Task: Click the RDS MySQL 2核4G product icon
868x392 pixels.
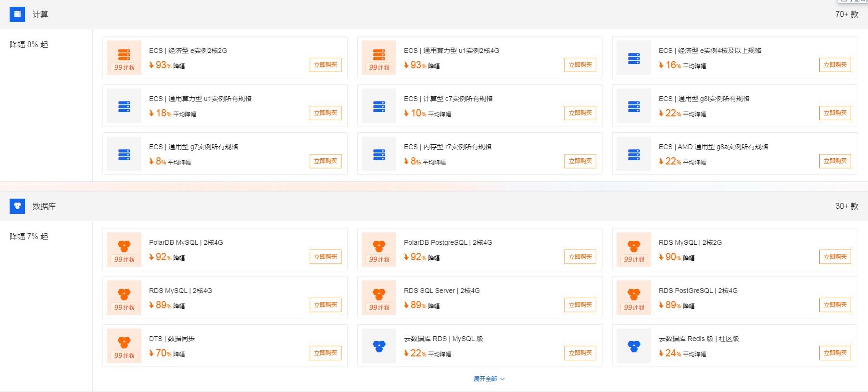Action: (x=124, y=297)
